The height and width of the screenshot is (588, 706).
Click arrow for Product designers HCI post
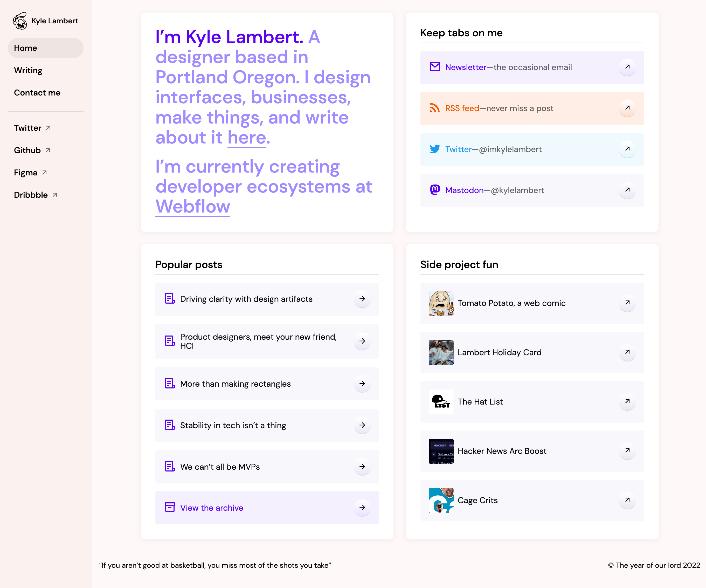coord(362,341)
